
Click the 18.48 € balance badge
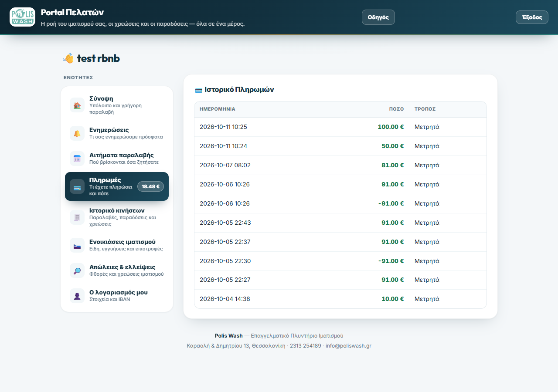point(150,186)
